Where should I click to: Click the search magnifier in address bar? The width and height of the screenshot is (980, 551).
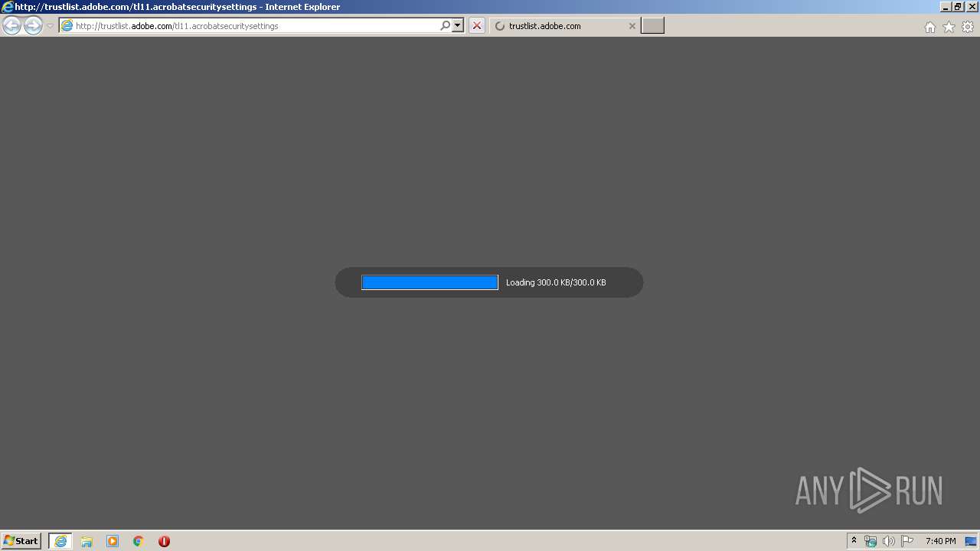click(446, 26)
